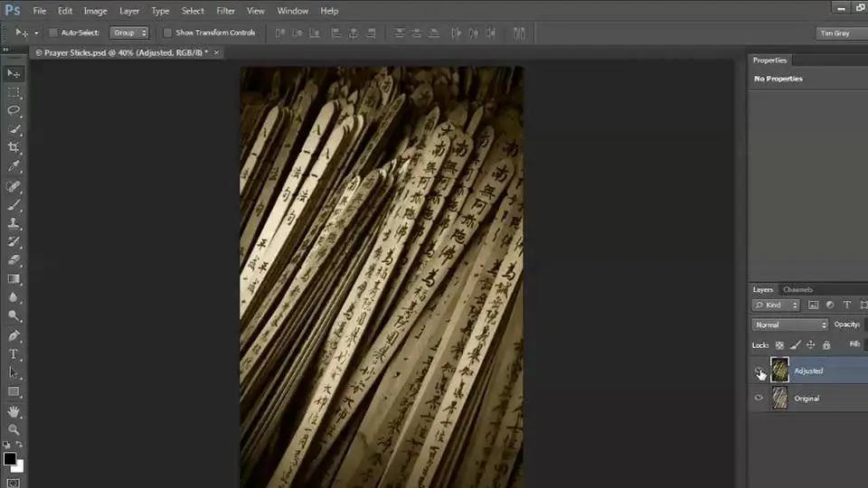Click the switch foreground and background colors icon
This screenshot has width=868, height=488.
(19, 445)
